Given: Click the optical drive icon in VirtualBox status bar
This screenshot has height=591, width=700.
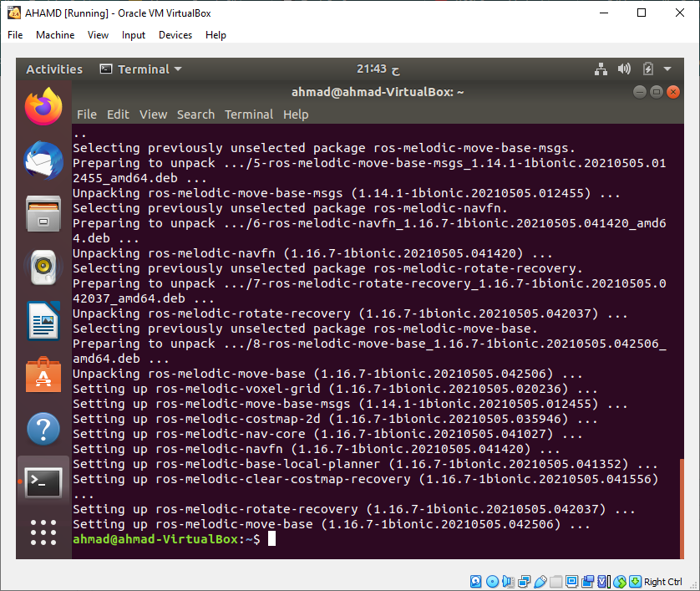Looking at the screenshot, I should point(493,581).
